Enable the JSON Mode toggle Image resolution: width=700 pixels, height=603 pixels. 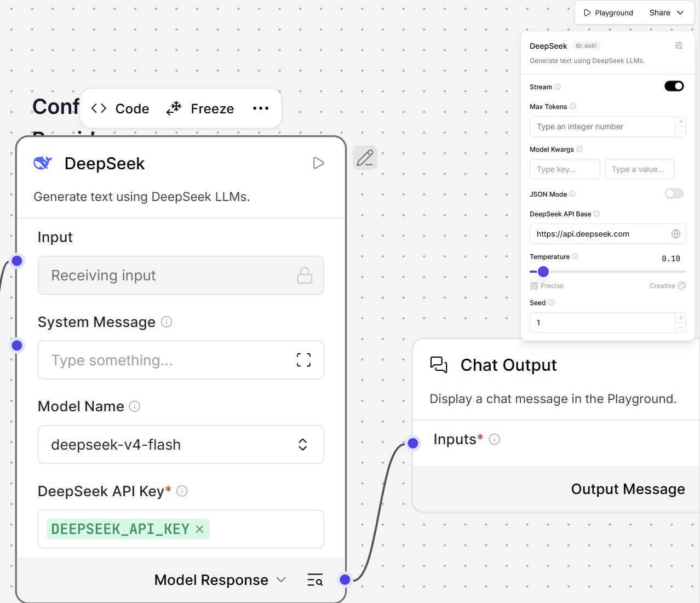coord(674,193)
